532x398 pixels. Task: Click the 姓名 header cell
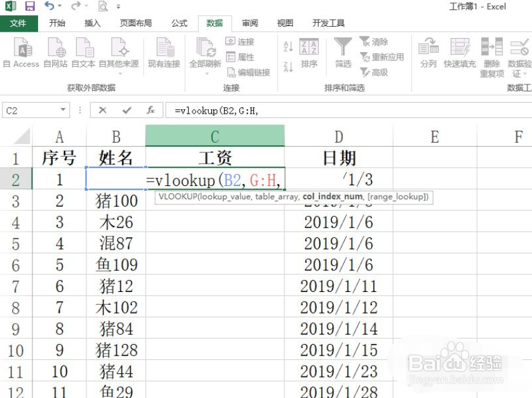[x=116, y=157]
